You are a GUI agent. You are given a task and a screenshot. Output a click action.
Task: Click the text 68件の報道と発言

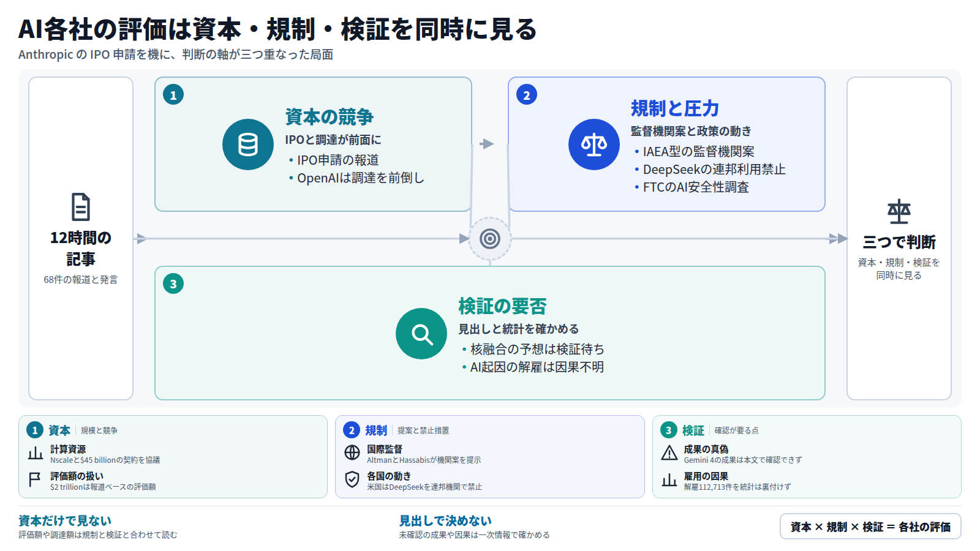click(x=80, y=280)
